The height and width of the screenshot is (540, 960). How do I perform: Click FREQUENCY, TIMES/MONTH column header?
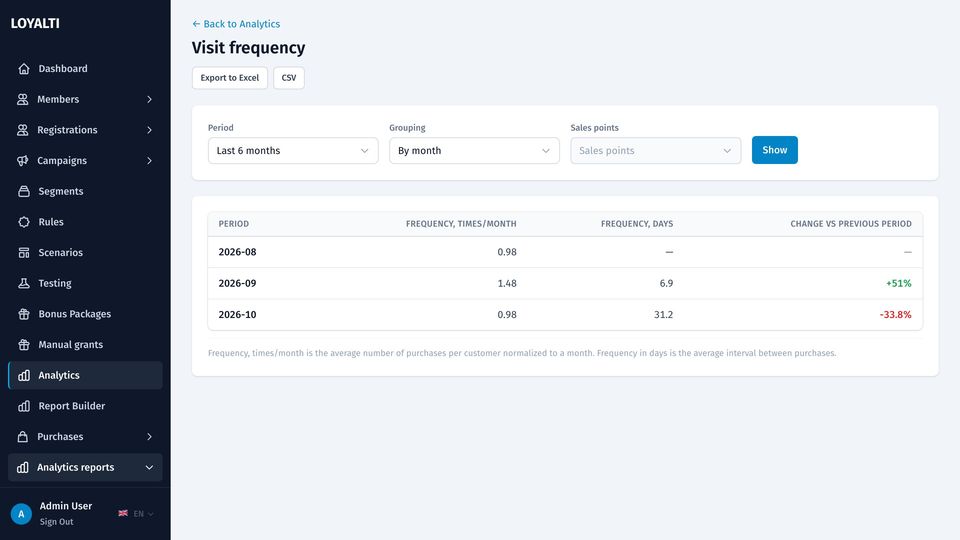click(x=461, y=223)
